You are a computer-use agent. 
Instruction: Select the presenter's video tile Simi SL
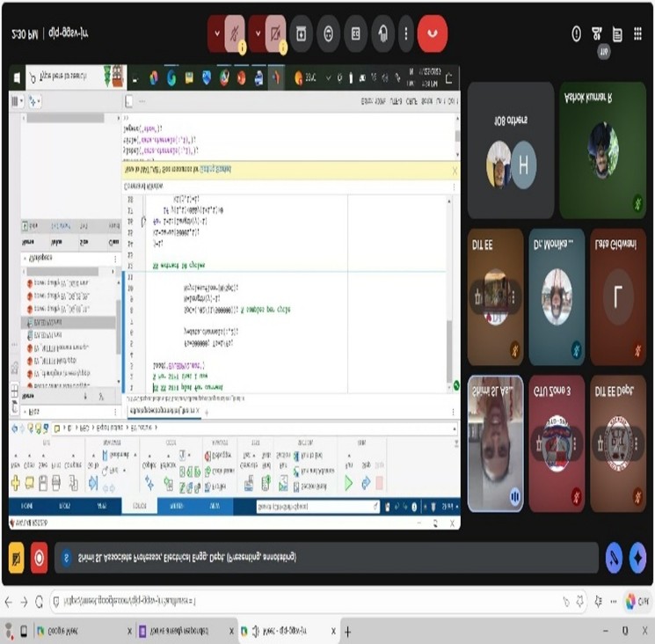495,443
